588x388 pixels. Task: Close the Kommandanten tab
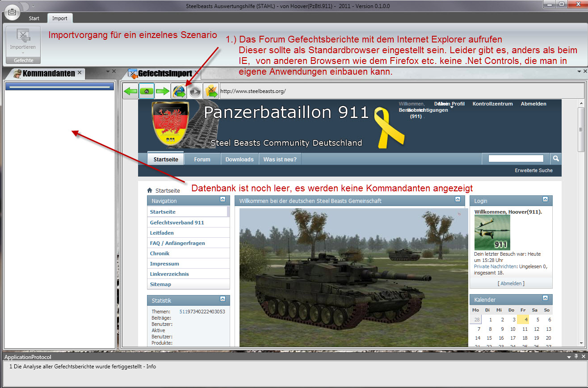click(x=80, y=72)
